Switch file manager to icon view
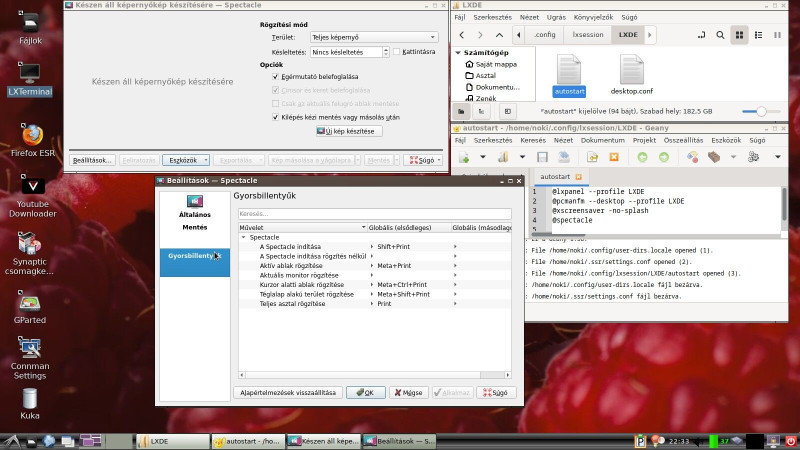The height and width of the screenshot is (450, 800). pyautogui.click(x=739, y=35)
